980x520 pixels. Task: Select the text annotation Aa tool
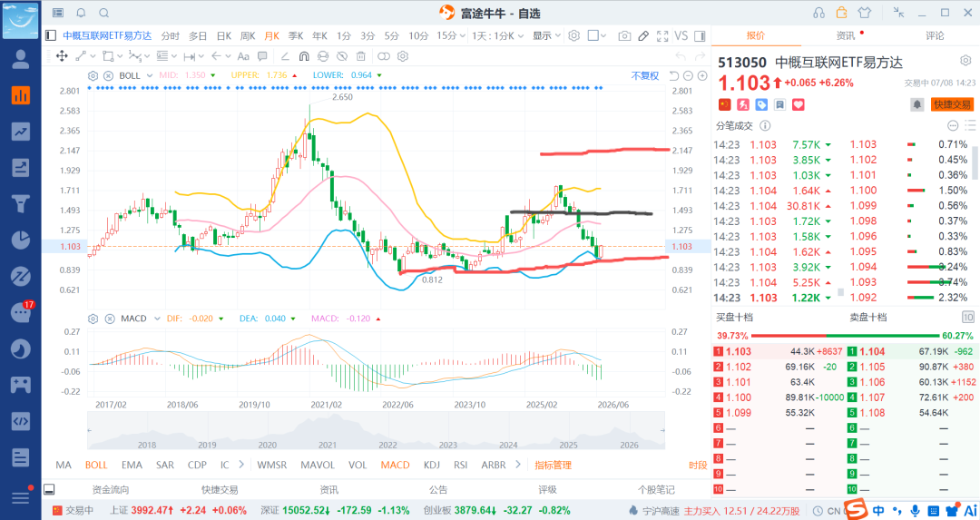243,56
